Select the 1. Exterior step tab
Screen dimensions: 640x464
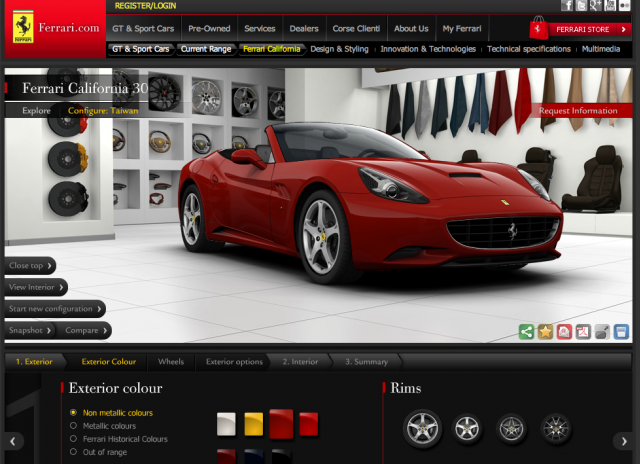tap(34, 362)
